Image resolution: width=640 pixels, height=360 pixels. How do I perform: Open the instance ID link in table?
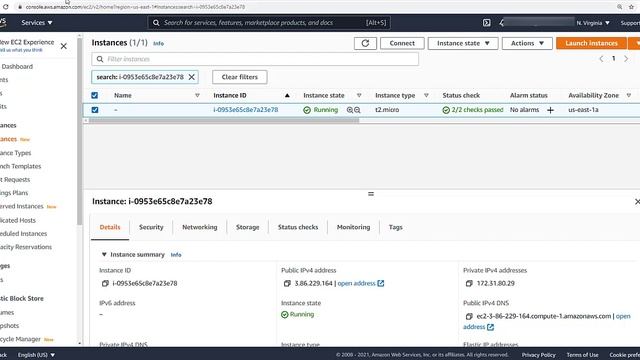click(246, 110)
